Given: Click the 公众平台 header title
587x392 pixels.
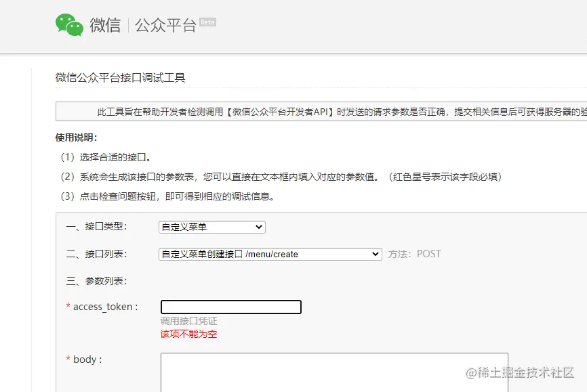Looking at the screenshot, I should point(165,26).
